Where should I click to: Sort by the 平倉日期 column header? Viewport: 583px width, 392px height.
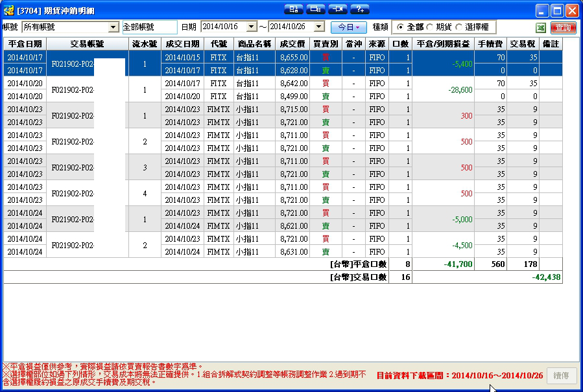click(25, 44)
